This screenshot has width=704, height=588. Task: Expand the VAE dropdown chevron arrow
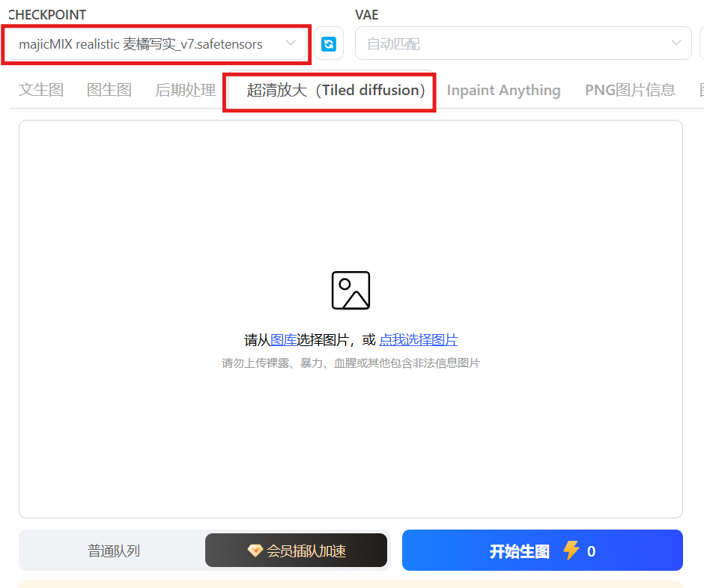tap(676, 43)
